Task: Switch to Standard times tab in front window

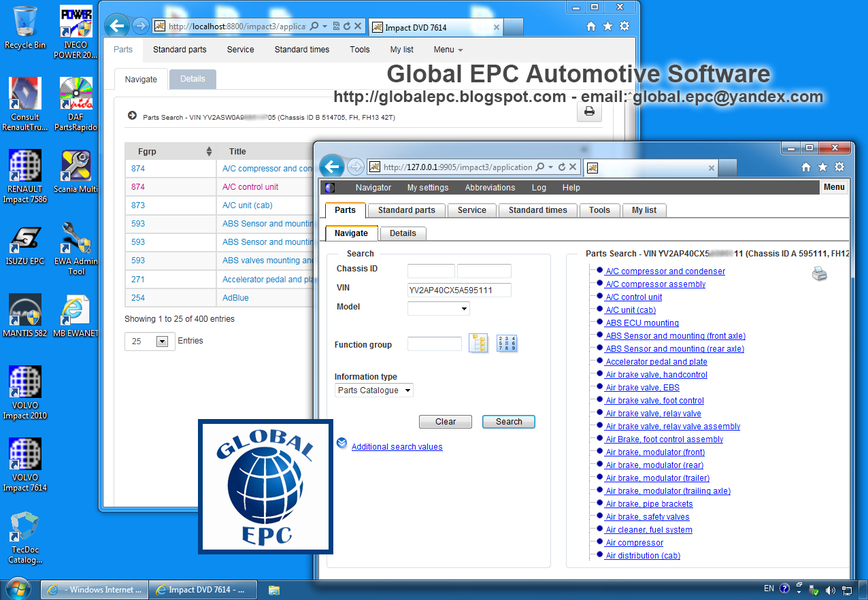Action: point(537,210)
